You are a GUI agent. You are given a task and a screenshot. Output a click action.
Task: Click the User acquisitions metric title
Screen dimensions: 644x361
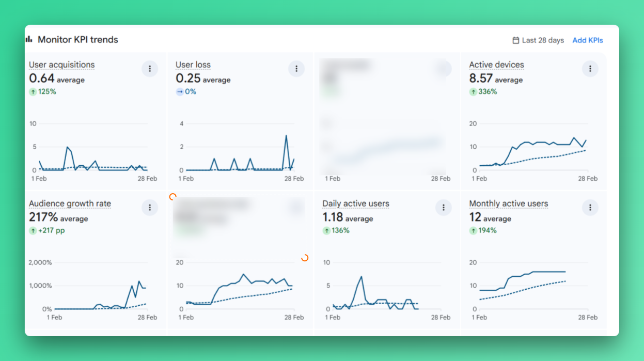point(62,65)
